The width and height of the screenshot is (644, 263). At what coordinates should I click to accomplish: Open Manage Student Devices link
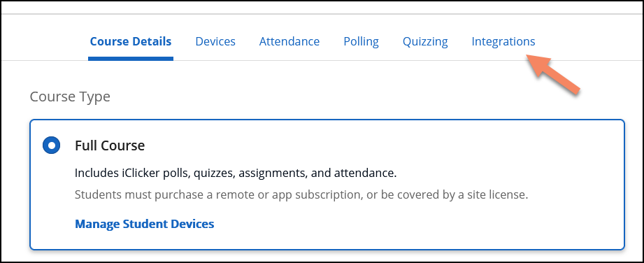point(145,224)
